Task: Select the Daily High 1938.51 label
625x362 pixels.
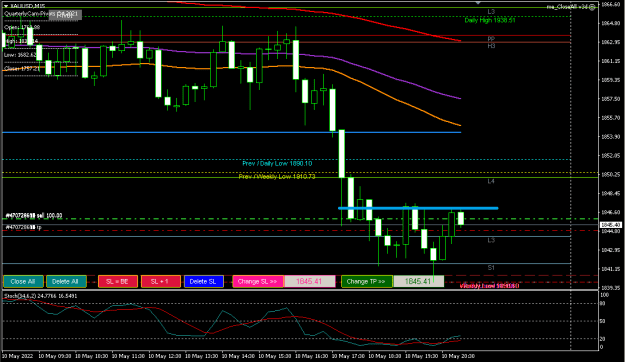Action: point(490,20)
